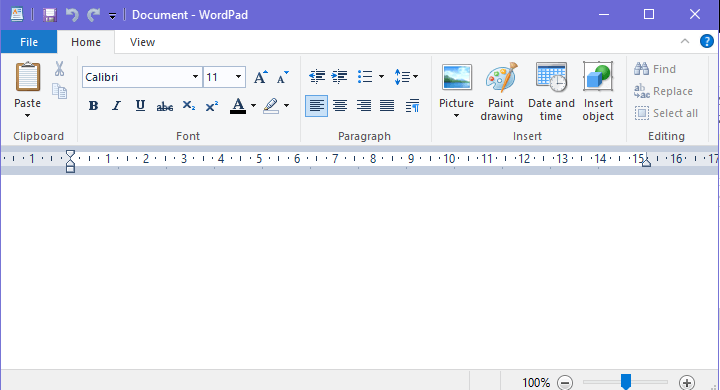The width and height of the screenshot is (720, 390).
Task: Open Customize Quick Access Toolbar arrow
Action: [x=112, y=16]
